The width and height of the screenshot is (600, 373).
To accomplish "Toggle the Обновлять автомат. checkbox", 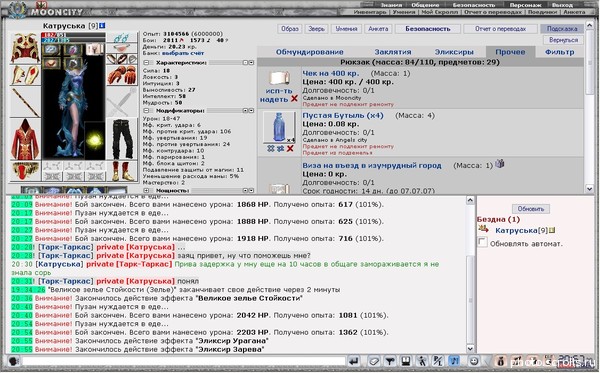I will [x=482, y=242].
